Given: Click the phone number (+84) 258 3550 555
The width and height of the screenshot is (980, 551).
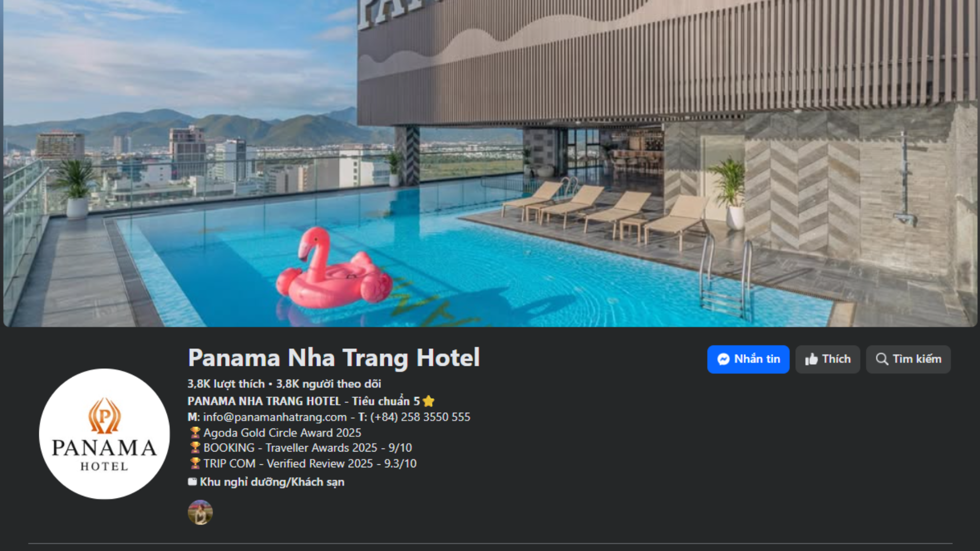Looking at the screenshot, I should click(x=420, y=417).
